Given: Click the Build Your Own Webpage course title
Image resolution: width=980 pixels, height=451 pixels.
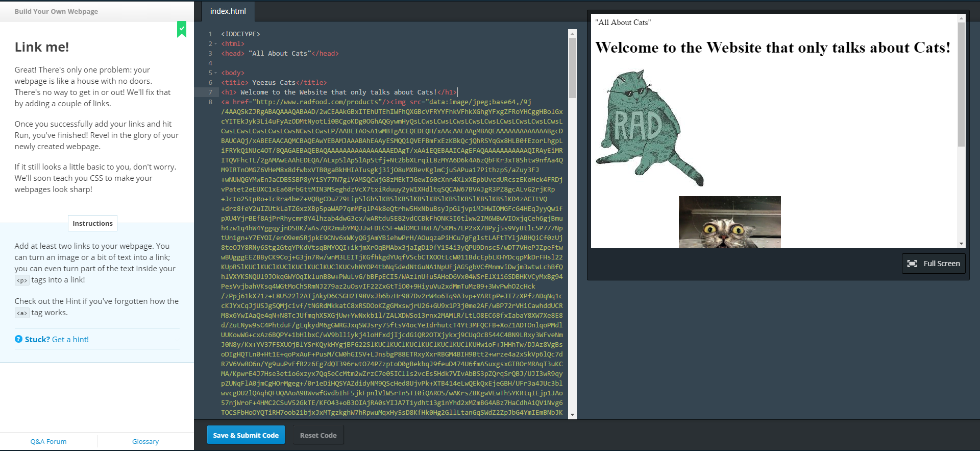Looking at the screenshot, I should point(56,11).
